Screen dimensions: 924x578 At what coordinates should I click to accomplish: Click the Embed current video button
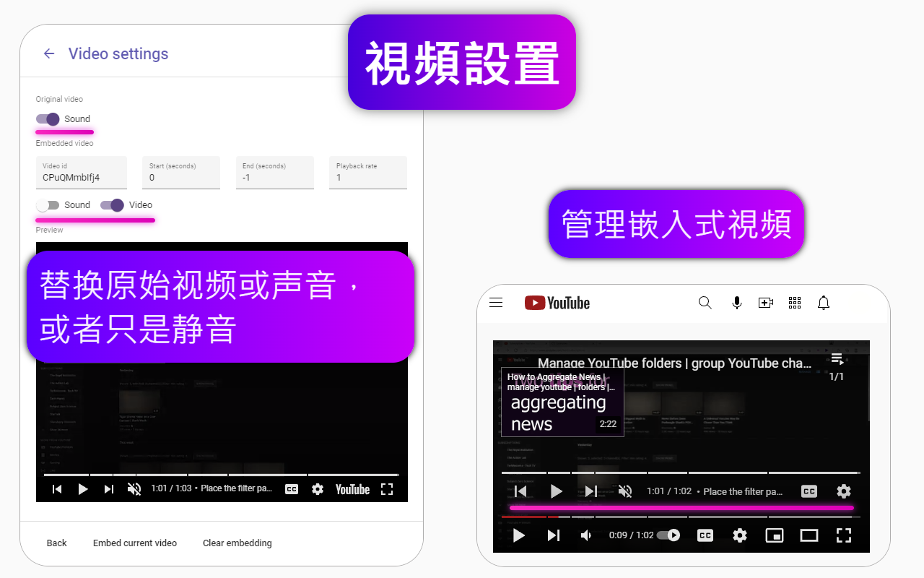point(135,543)
